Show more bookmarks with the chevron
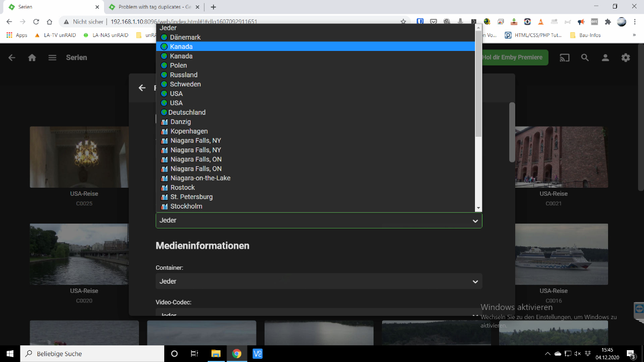 pyautogui.click(x=634, y=35)
